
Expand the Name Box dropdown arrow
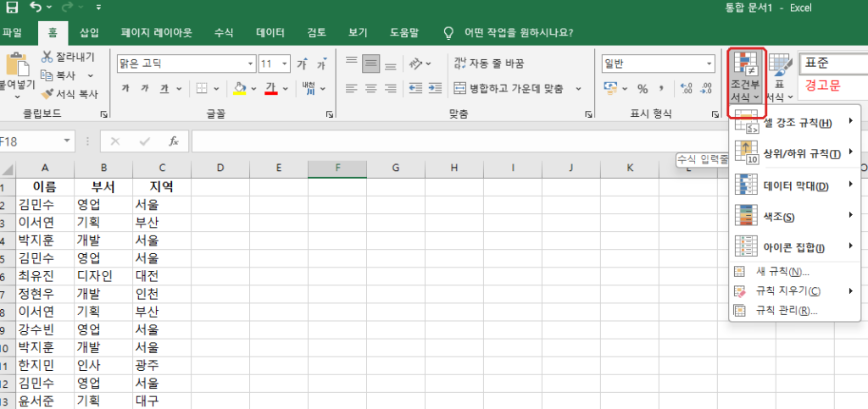(68, 141)
